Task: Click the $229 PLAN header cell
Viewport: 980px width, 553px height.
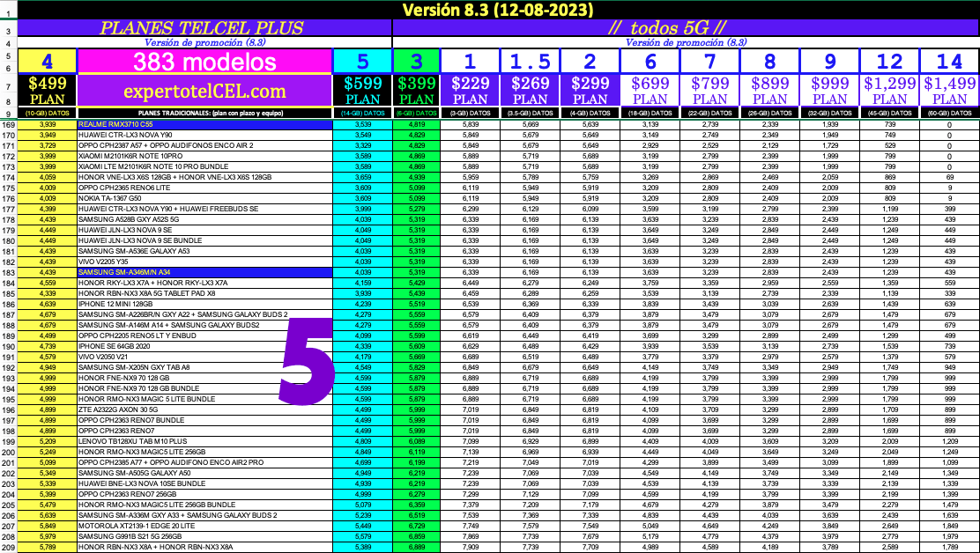Action: pos(470,91)
